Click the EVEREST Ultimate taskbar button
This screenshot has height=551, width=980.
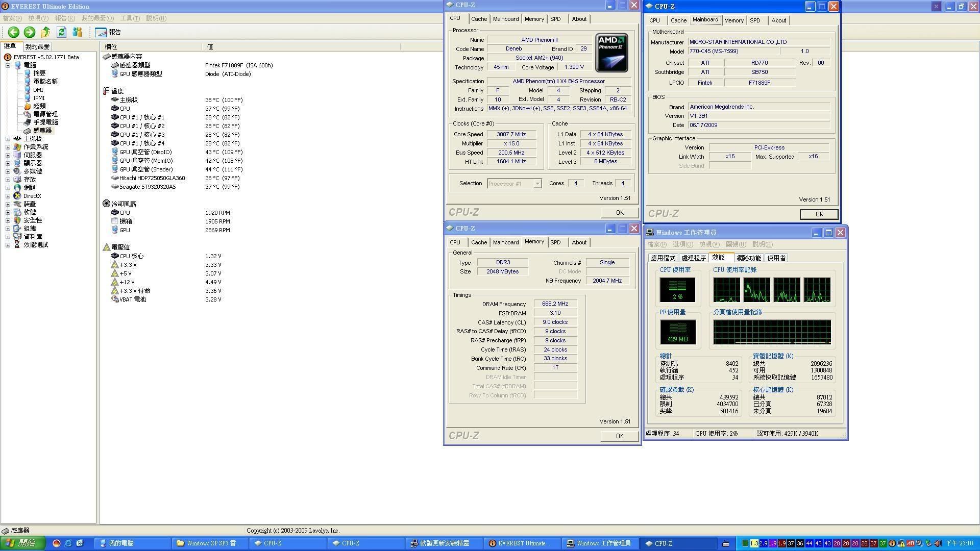point(522,543)
